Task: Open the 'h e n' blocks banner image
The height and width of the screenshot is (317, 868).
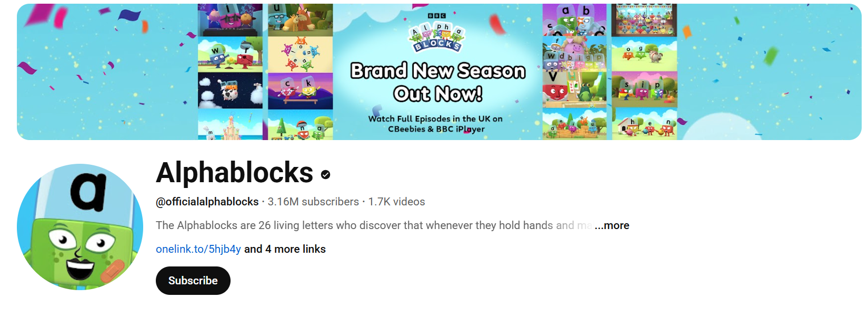Action: tap(644, 124)
